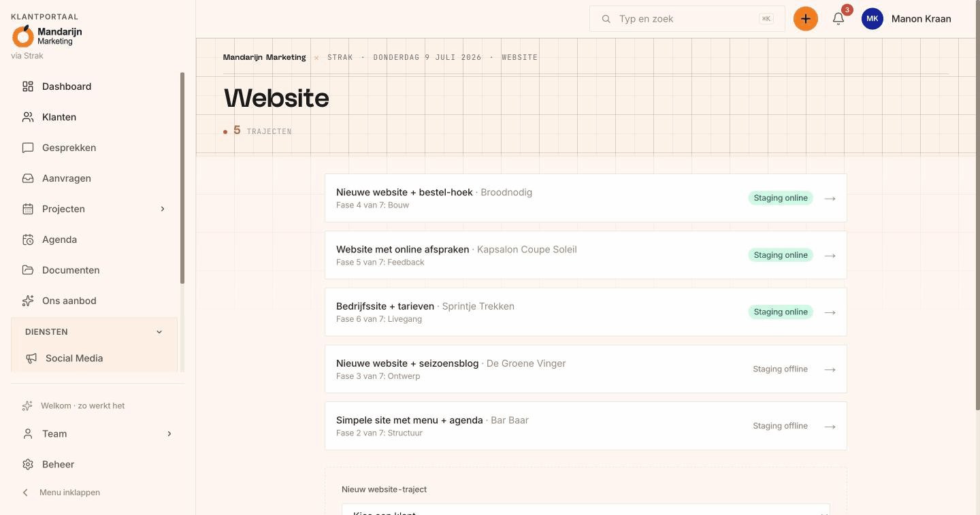Click the Menu inklappen arrow icon
The width and height of the screenshot is (980, 515).
[26, 493]
